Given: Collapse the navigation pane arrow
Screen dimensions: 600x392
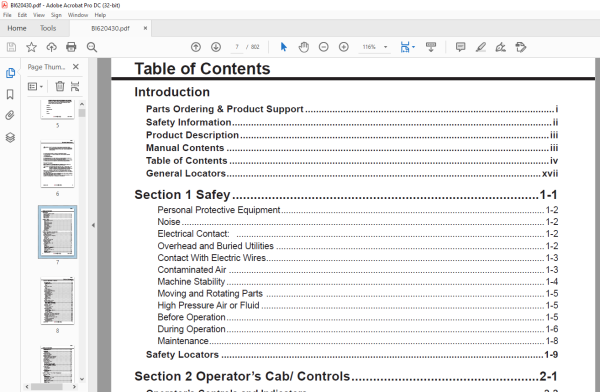Looking at the screenshot, I should (x=93, y=225).
